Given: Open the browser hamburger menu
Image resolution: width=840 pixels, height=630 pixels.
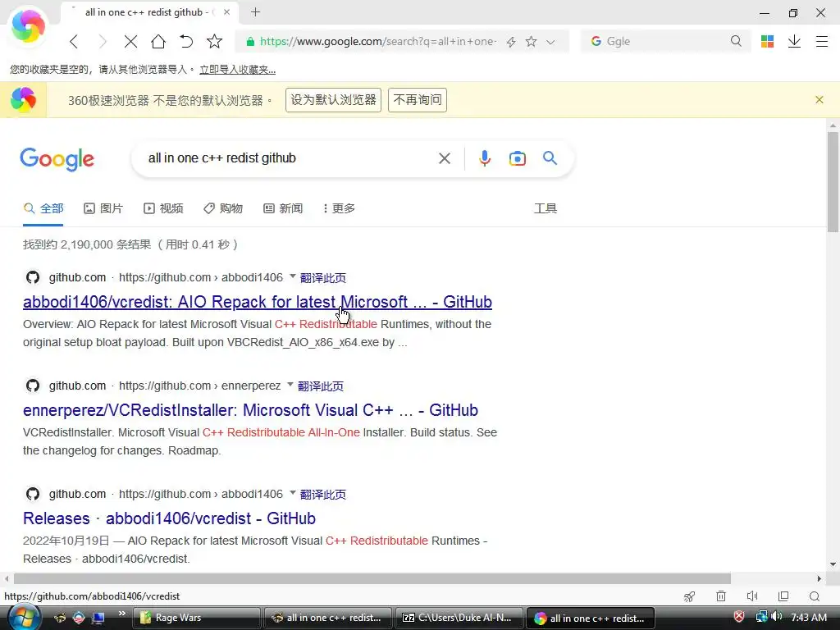Looking at the screenshot, I should [x=822, y=41].
